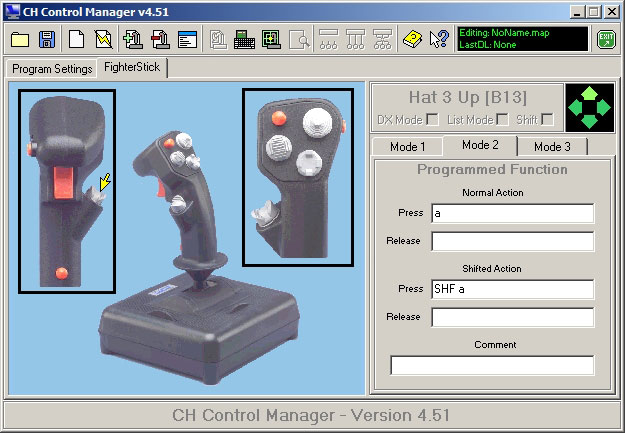Click the thumb hat in front-view panel
The image size is (625, 433).
click(x=265, y=213)
